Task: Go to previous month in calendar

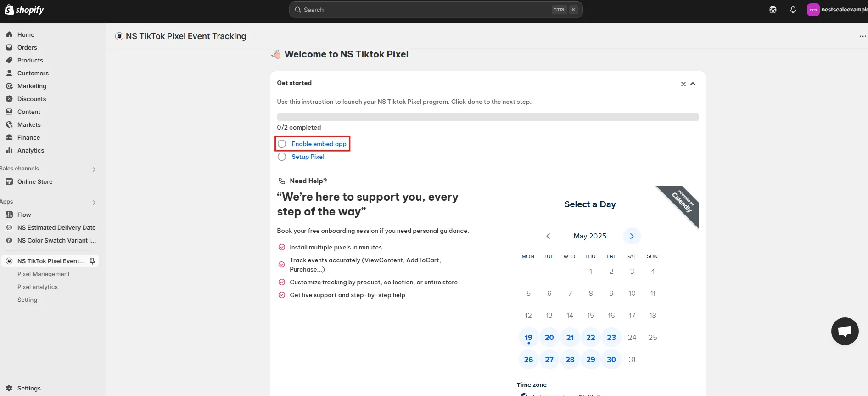Action: click(x=548, y=236)
